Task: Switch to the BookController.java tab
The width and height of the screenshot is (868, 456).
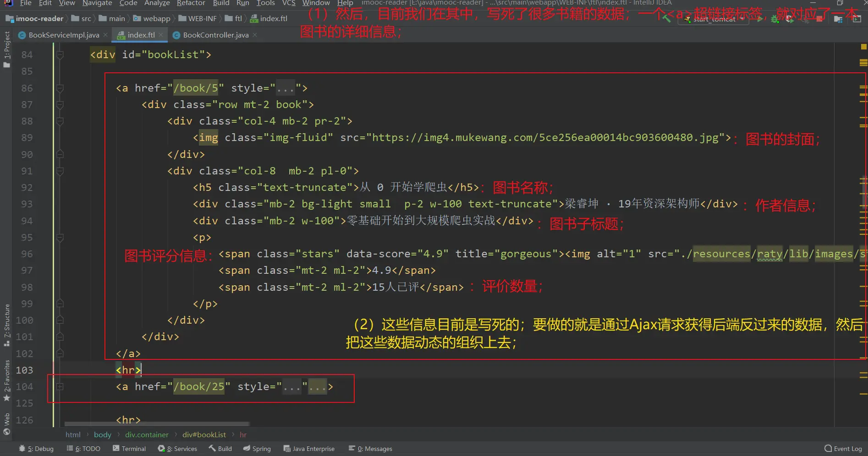Action: (x=215, y=35)
